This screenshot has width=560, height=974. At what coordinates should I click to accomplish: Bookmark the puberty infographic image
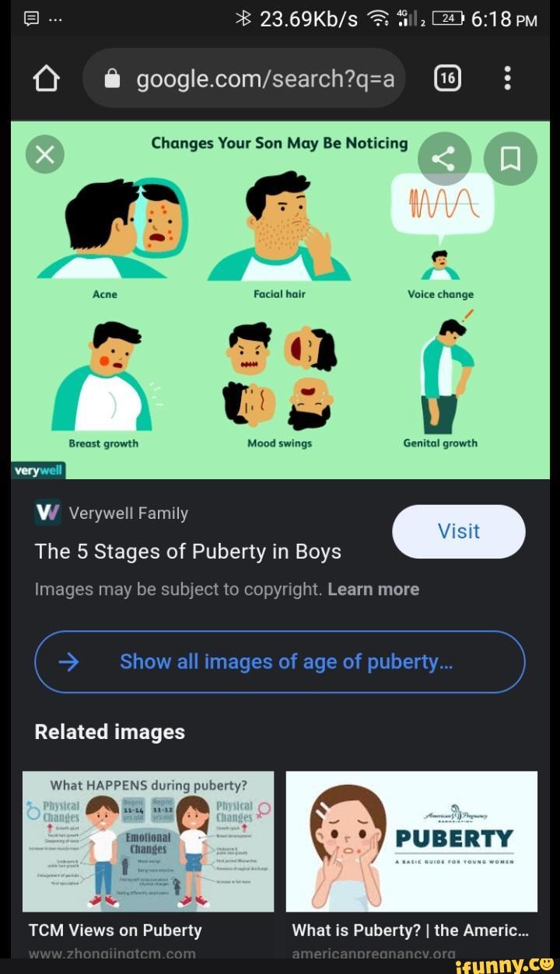(x=509, y=158)
